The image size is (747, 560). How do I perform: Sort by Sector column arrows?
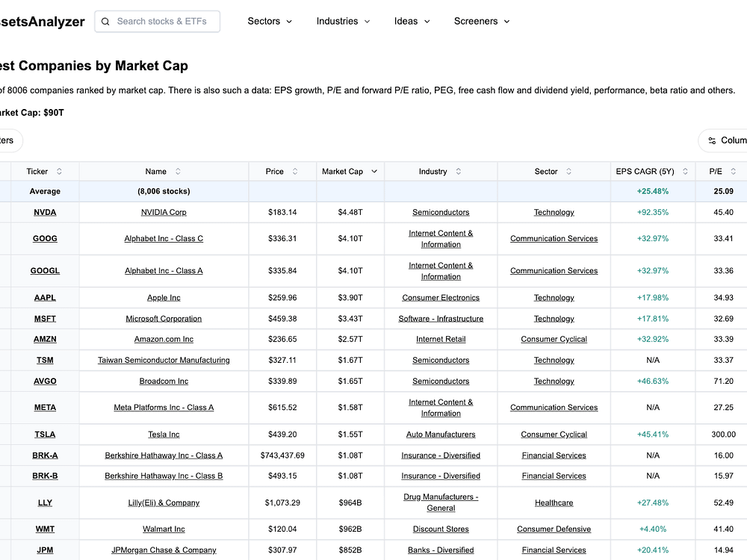(568, 172)
